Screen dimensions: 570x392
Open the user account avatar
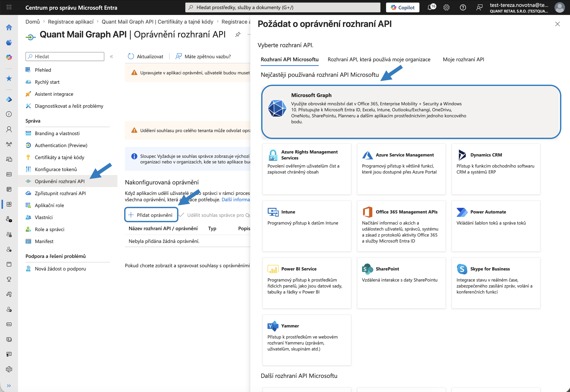(x=559, y=7)
